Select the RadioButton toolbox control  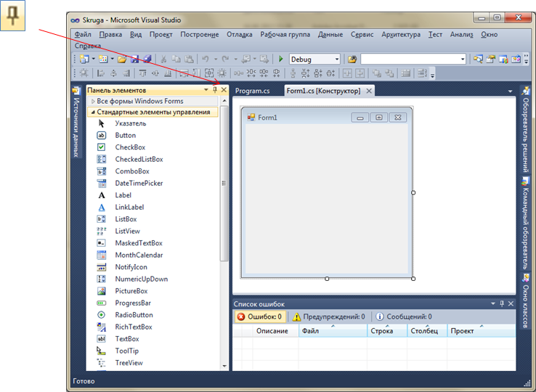(x=134, y=315)
